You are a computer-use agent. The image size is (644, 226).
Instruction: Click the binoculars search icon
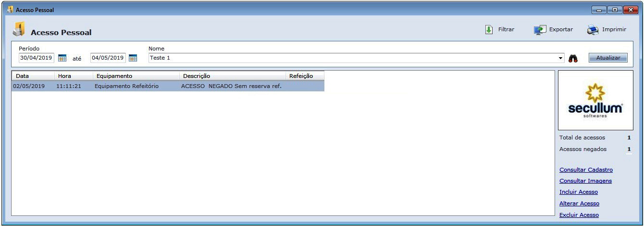pos(573,58)
